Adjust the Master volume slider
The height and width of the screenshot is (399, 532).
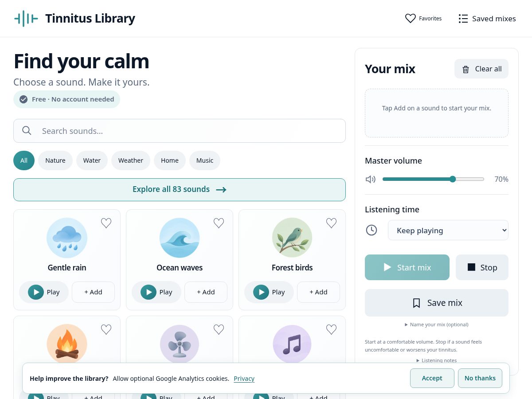[x=433, y=179]
